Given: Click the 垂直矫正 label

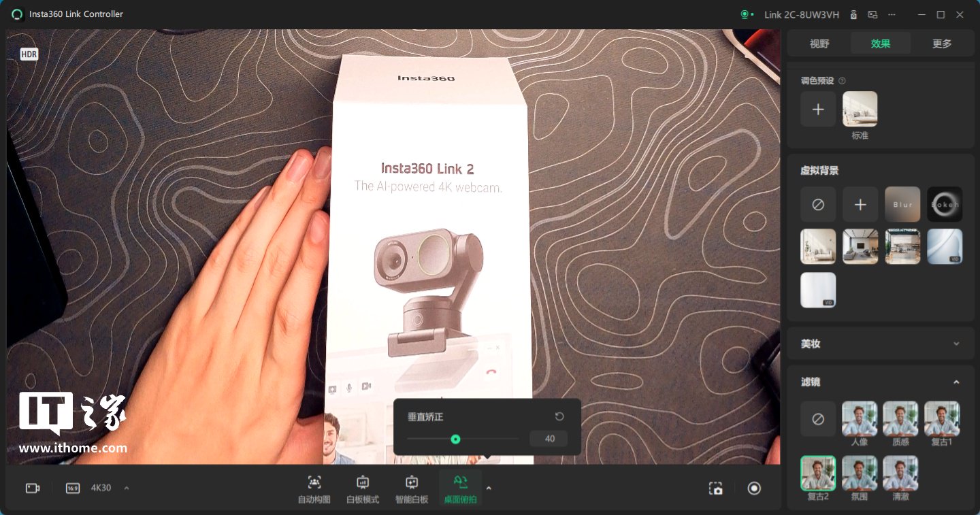Looking at the screenshot, I should click(x=425, y=416).
